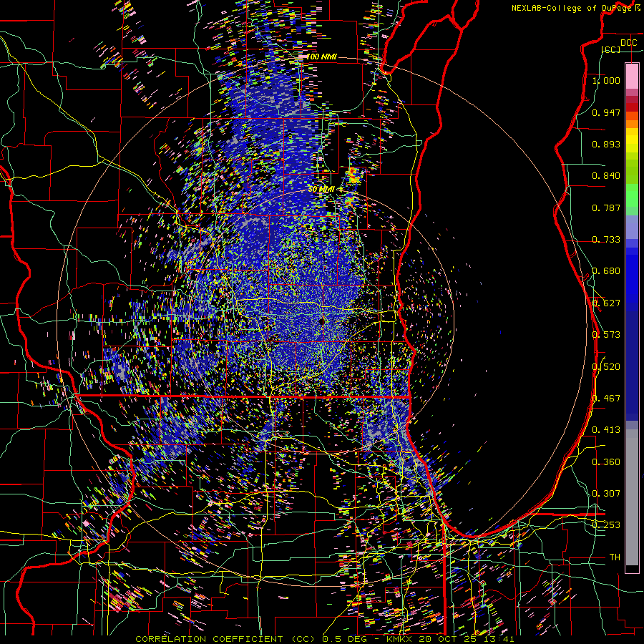
Task: Click the 0.360 scale value
Action: (x=606, y=462)
